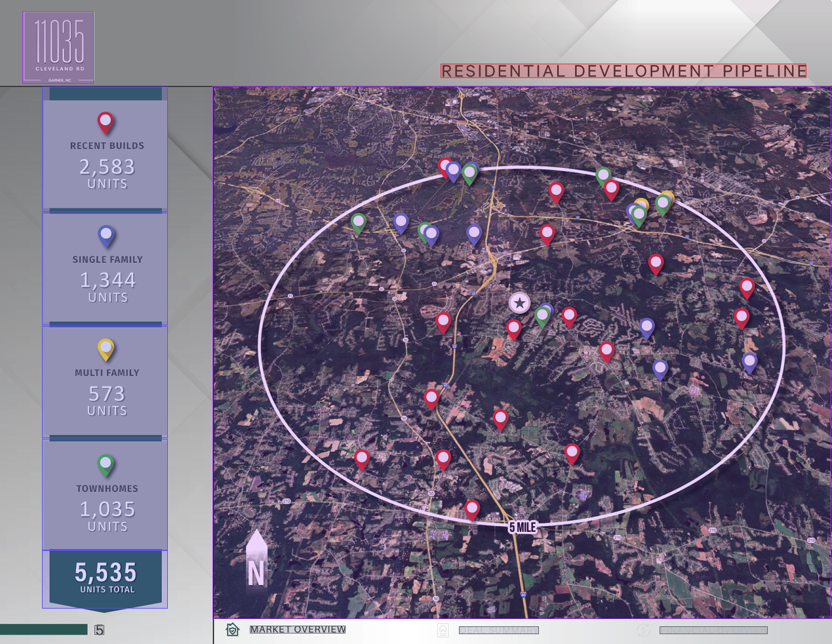Viewport: 832px width, 644px height.
Task: Click the 5 MILE radius label
Action: pyautogui.click(x=523, y=527)
